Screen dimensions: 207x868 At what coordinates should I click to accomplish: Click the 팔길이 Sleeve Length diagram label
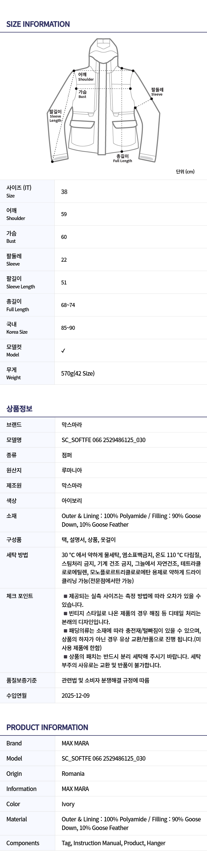click(x=55, y=116)
